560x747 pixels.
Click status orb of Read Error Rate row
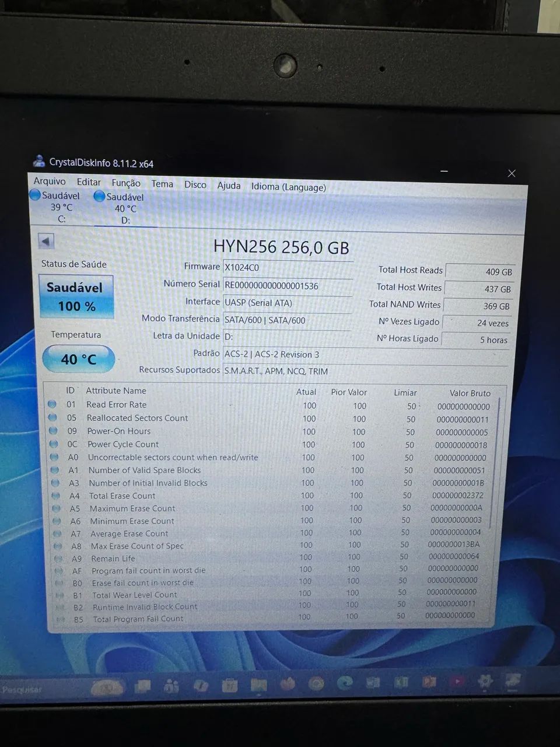pyautogui.click(x=52, y=404)
